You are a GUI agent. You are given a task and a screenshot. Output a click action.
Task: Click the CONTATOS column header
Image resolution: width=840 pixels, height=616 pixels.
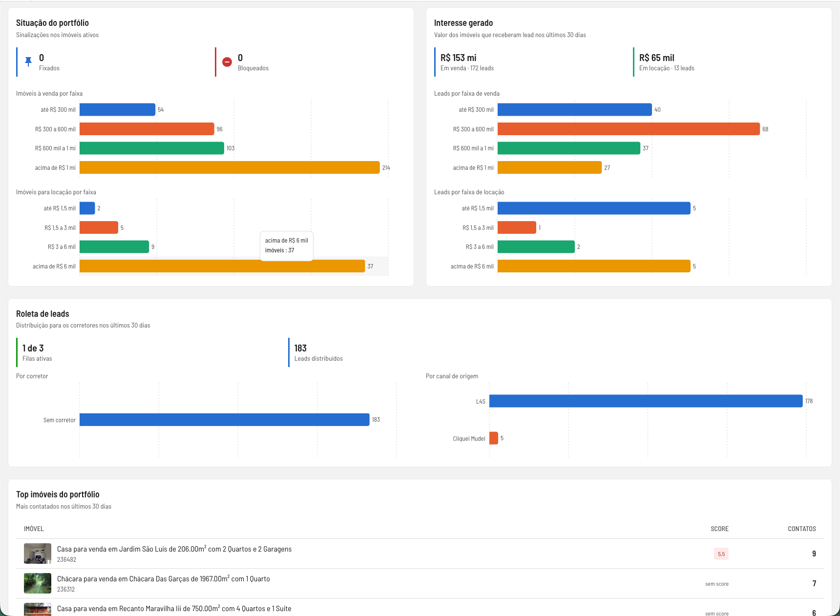click(x=802, y=529)
